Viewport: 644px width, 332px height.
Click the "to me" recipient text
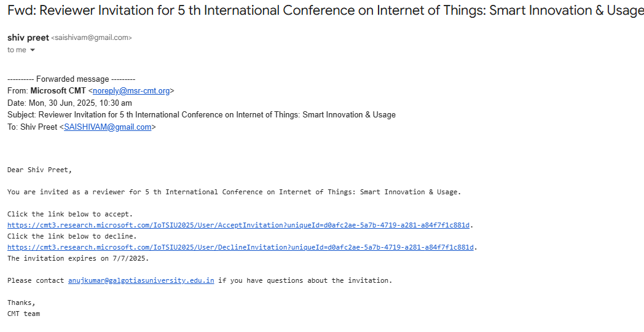[x=17, y=50]
